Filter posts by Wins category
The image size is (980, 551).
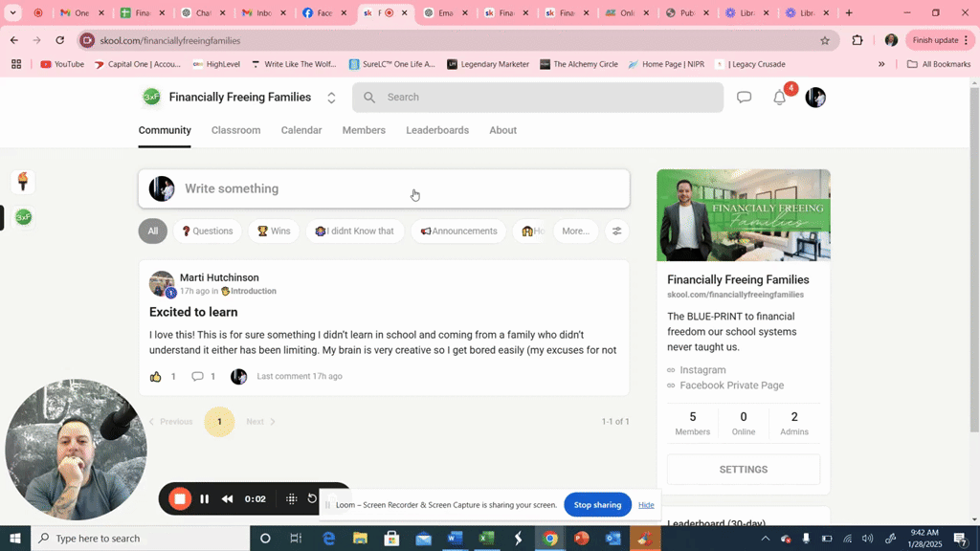274,231
